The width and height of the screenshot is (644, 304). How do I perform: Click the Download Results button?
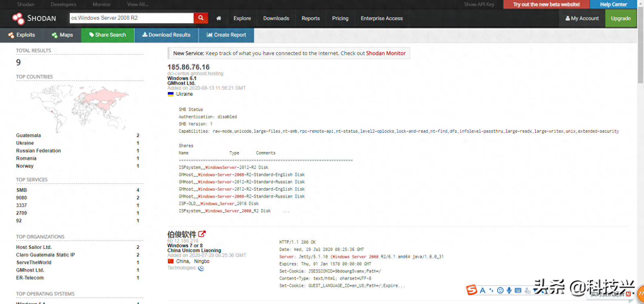[166, 35]
